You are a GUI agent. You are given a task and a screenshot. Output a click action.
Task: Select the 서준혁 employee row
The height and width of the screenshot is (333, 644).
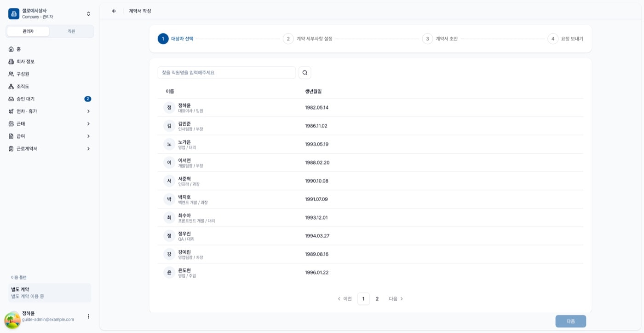[370, 181]
